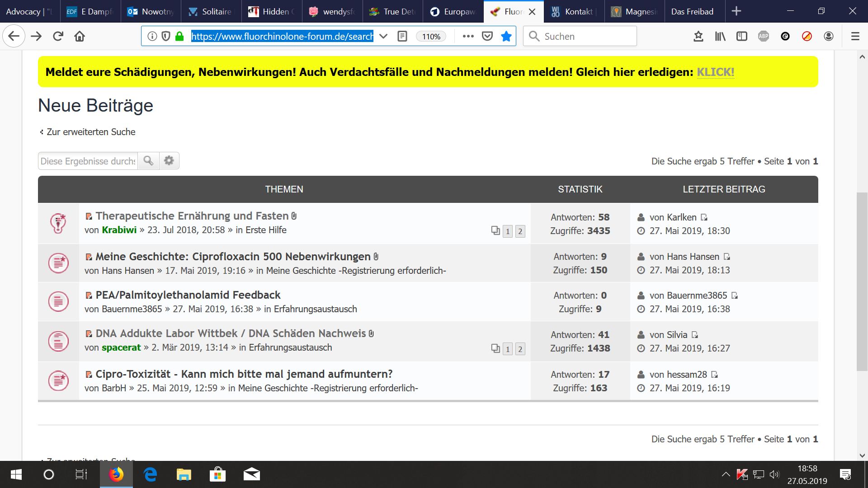Open address bar history dropdown arrow

coord(383,36)
